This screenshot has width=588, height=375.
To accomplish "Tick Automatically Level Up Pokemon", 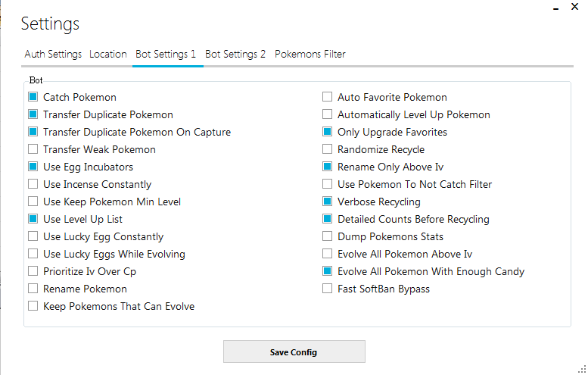I will pyautogui.click(x=328, y=114).
